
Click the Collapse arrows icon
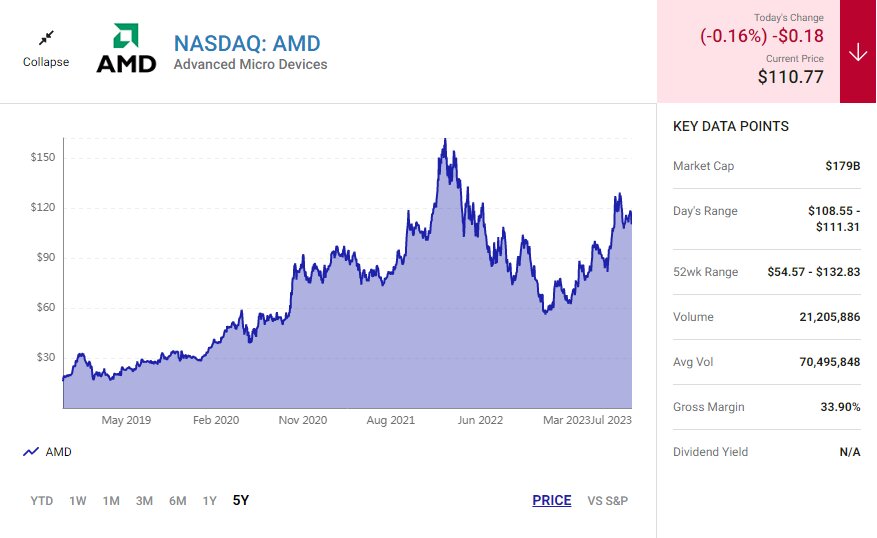coord(46,38)
